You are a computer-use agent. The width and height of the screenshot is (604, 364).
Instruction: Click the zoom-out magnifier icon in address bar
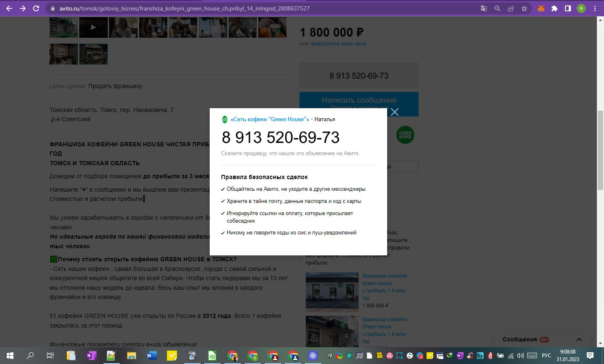(x=497, y=8)
